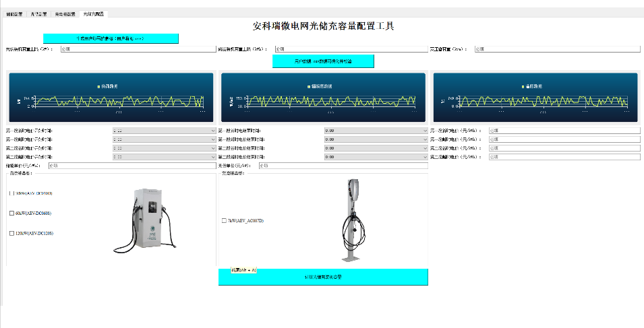This screenshot has height=328, width=644.
Task: Select the 光储充配置 tab
Action: [93, 14]
